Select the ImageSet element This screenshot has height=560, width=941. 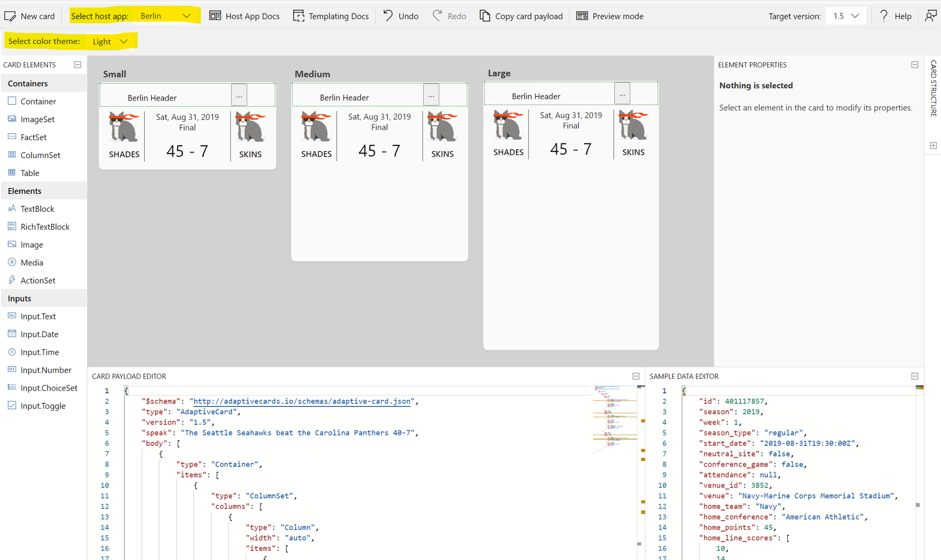click(36, 119)
